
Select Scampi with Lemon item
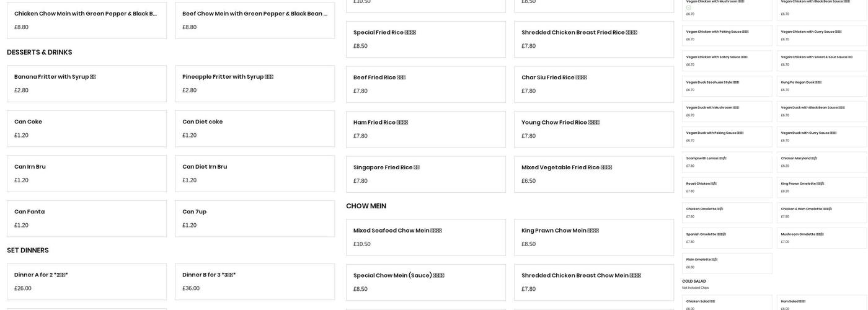(727, 162)
